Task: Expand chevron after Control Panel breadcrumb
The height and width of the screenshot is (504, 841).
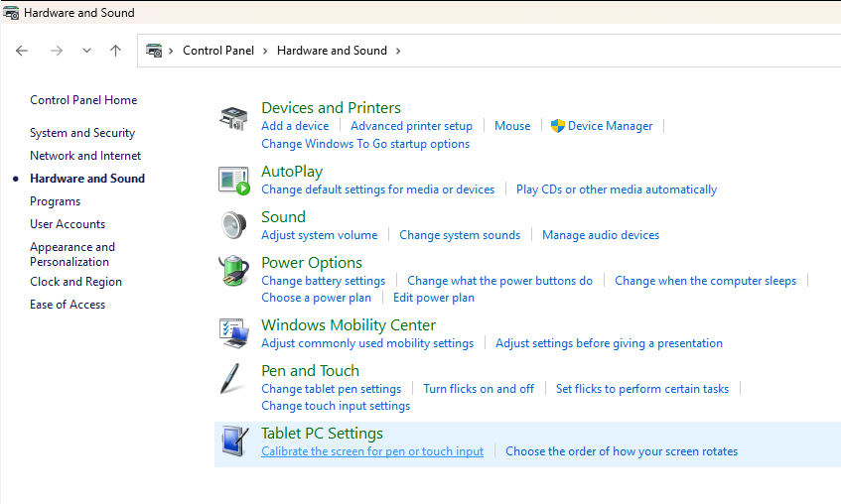Action: tap(266, 51)
